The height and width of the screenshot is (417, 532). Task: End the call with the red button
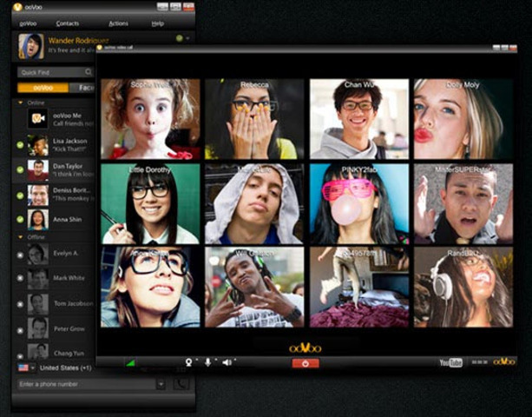305,363
